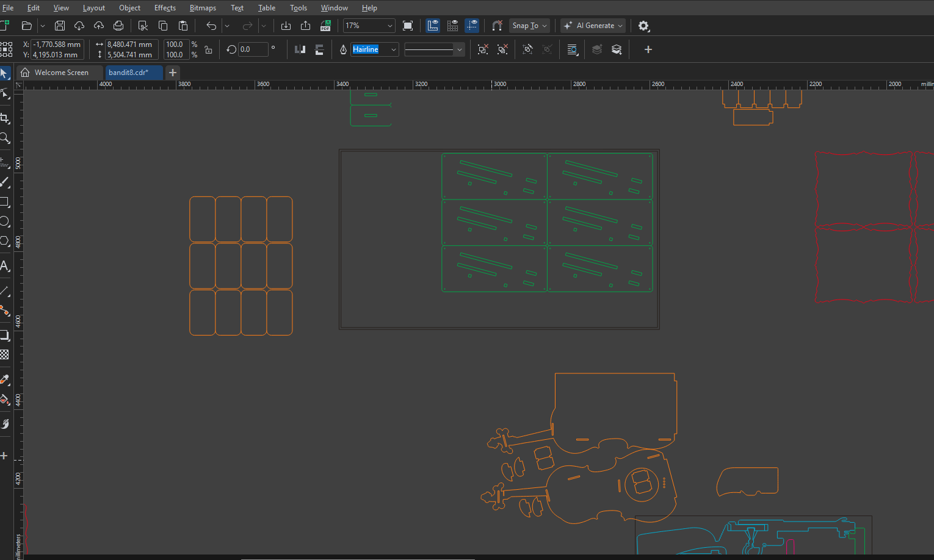Click the Print icon
The height and width of the screenshot is (560, 934).
(118, 26)
